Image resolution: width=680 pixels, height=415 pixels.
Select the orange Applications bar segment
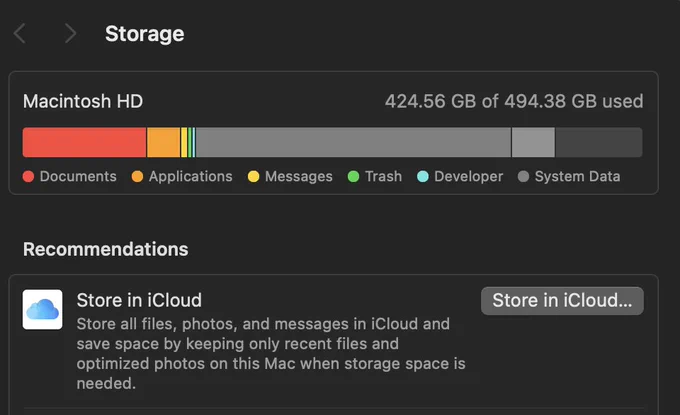(163, 142)
